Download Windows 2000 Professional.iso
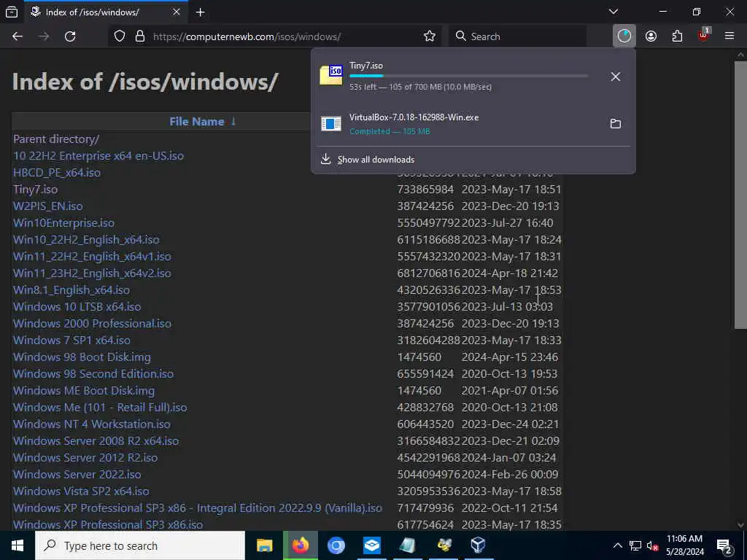The image size is (747, 560). coord(93,323)
